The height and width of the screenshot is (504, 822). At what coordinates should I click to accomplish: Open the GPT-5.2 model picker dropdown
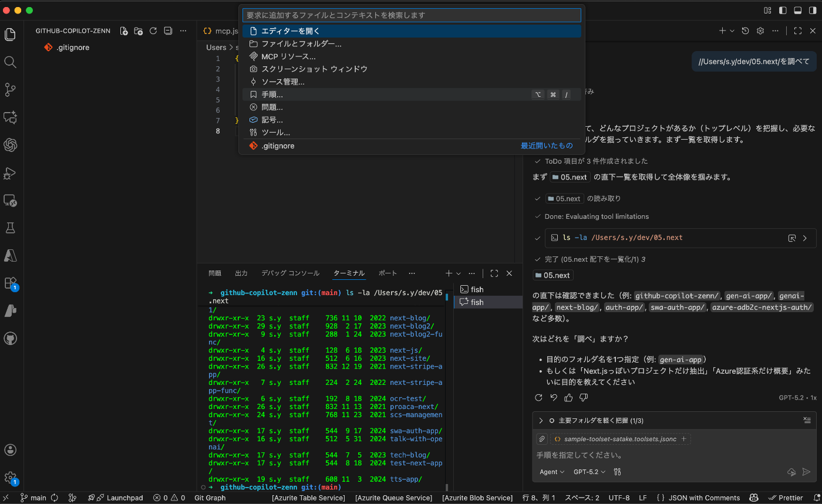[x=589, y=472]
